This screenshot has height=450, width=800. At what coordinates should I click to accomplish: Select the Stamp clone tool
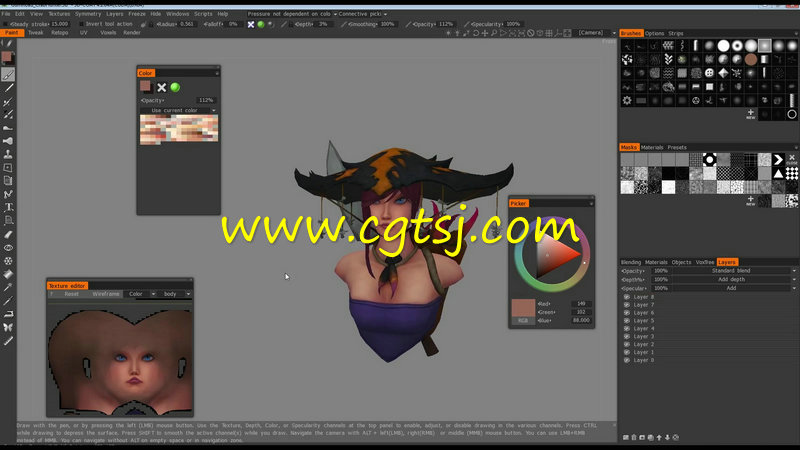pyautogui.click(x=8, y=154)
